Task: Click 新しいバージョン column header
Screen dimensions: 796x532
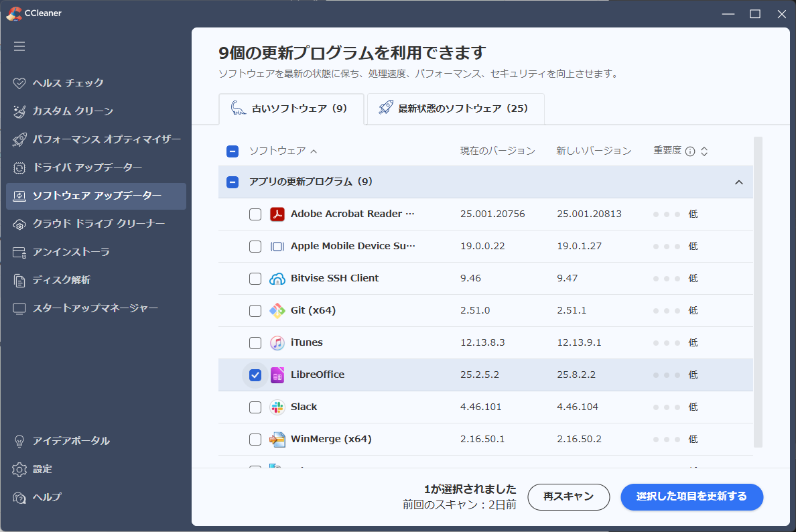Action: pyautogui.click(x=594, y=151)
